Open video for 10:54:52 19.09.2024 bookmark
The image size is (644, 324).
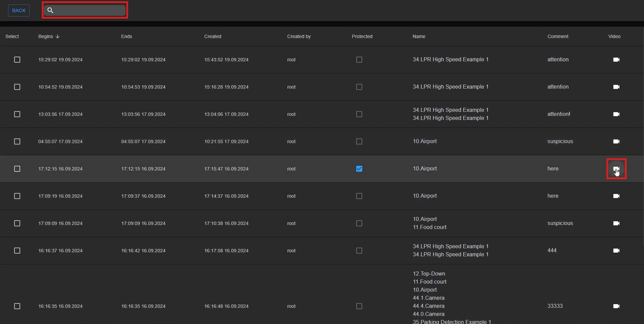point(616,87)
